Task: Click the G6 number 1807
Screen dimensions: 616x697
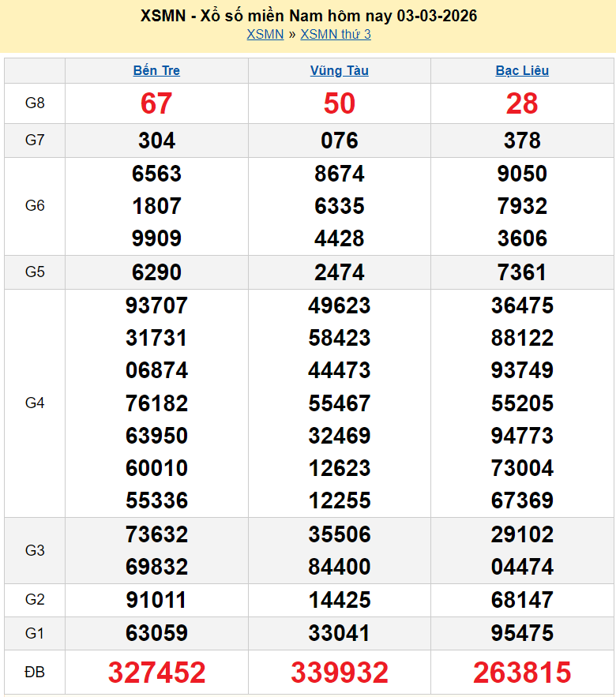Action: coord(156,206)
